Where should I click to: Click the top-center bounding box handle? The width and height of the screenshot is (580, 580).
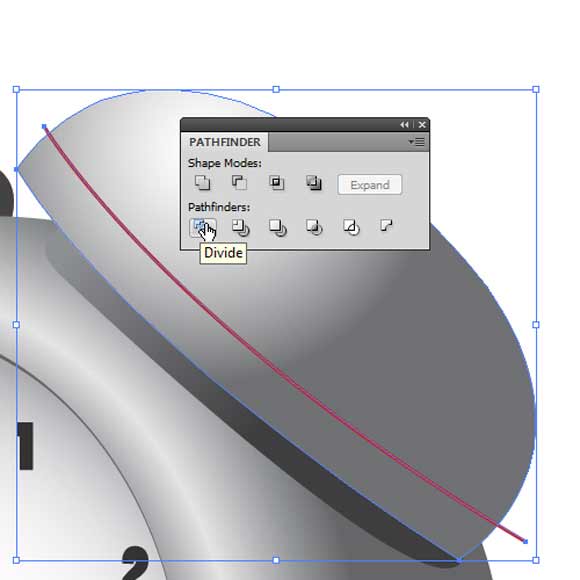(x=276, y=90)
